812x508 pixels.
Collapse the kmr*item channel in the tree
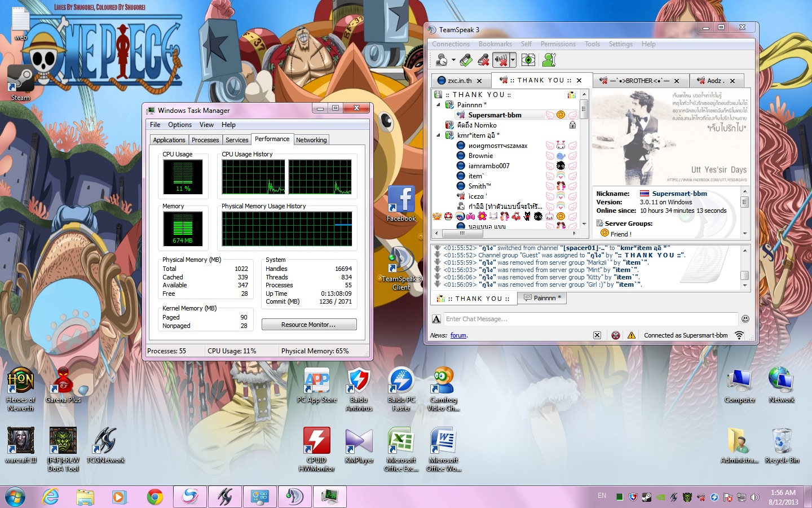(439, 135)
